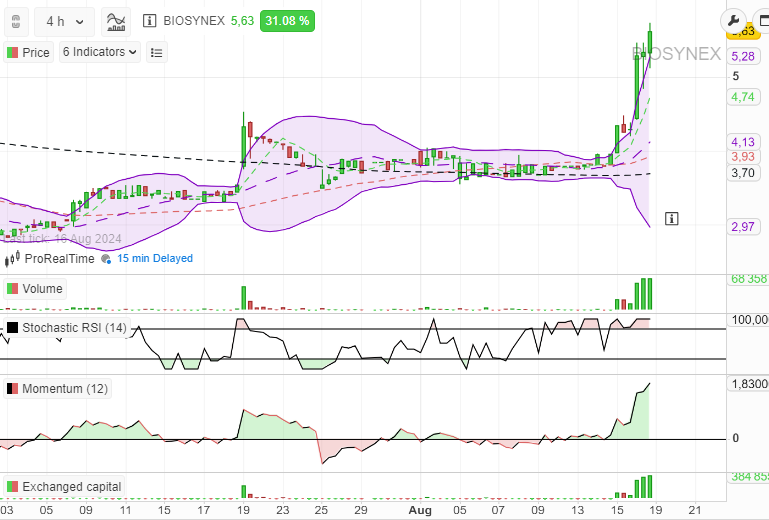Open the indicators chart icon button
This screenshot has height=520, width=769.
tap(116, 22)
